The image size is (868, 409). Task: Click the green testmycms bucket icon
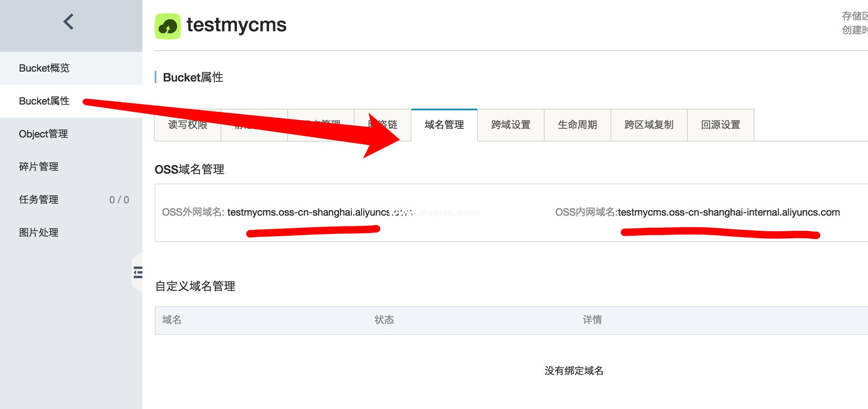click(x=167, y=26)
